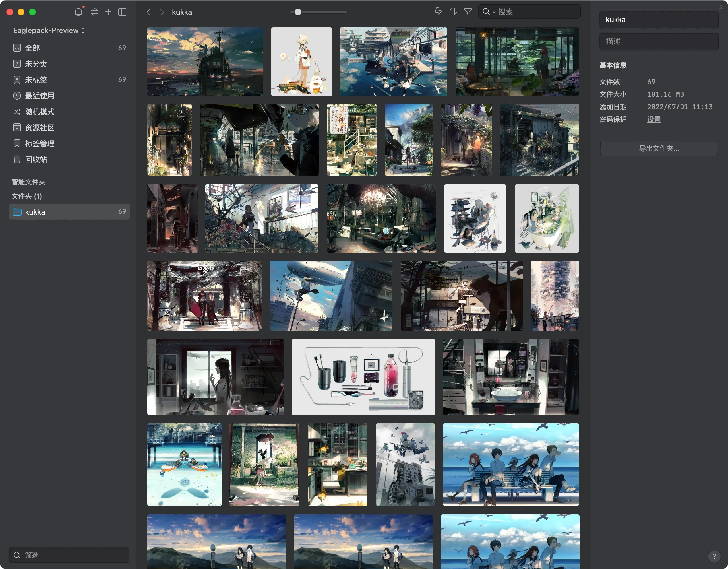The image size is (728, 569).
Task: Open the girl by window kitchen thumbnail
Action: (x=216, y=377)
